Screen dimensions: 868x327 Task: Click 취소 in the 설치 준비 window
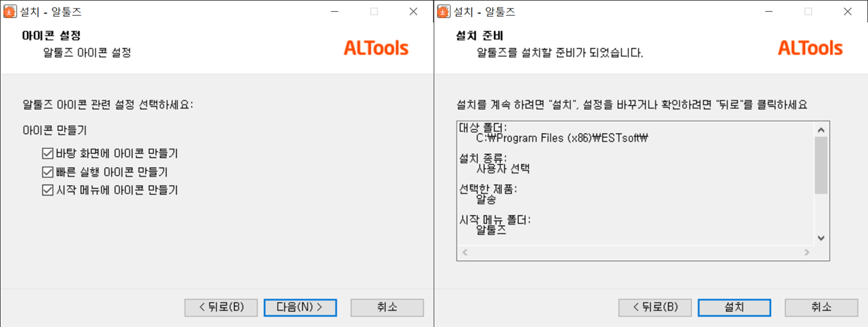pyautogui.click(x=821, y=307)
